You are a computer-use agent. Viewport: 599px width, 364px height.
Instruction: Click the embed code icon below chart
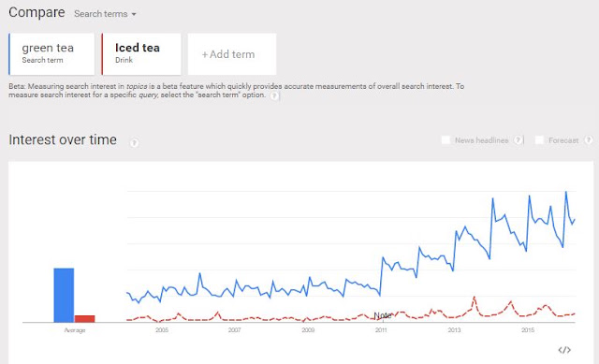click(x=564, y=350)
